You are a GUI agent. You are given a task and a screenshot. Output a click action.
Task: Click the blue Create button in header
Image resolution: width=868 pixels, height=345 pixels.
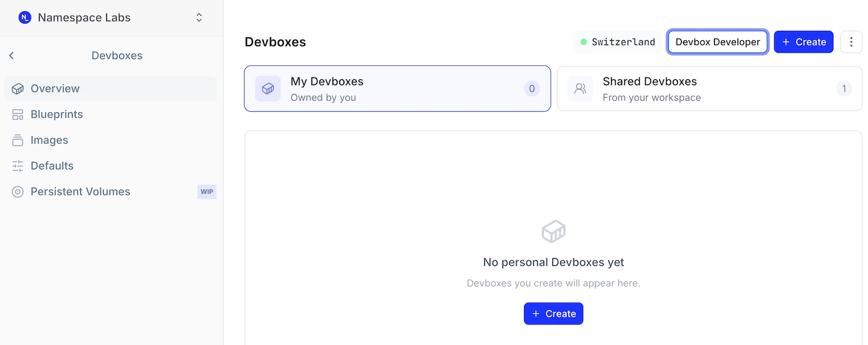click(803, 42)
